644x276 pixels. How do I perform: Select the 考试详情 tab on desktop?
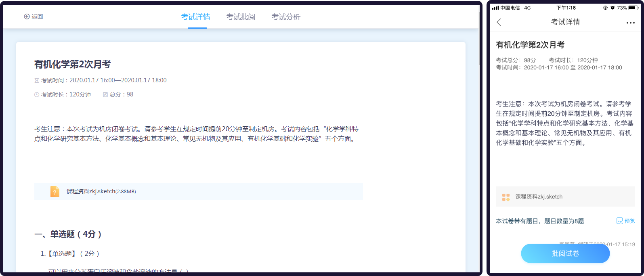click(195, 17)
